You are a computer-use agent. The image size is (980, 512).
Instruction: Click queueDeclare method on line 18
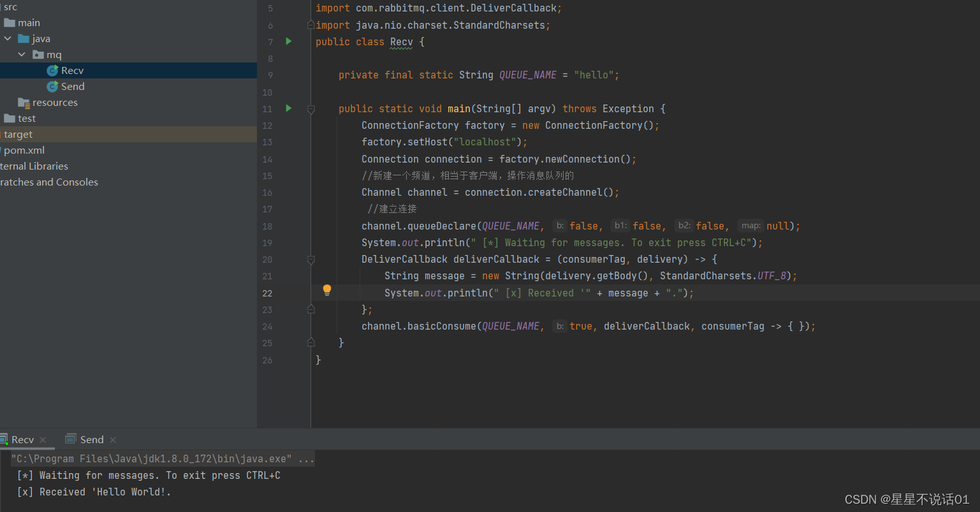coord(442,226)
